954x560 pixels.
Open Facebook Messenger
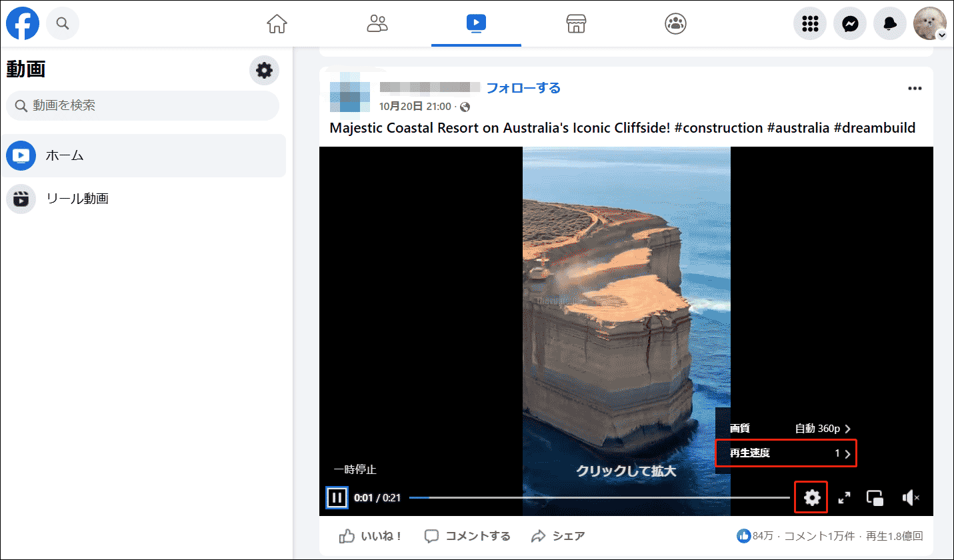[850, 23]
